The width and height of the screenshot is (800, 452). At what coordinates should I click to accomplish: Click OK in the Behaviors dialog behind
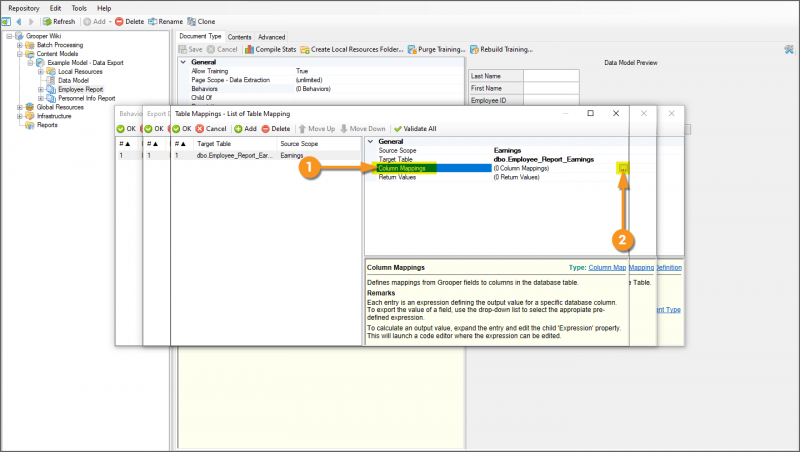[x=127, y=129]
